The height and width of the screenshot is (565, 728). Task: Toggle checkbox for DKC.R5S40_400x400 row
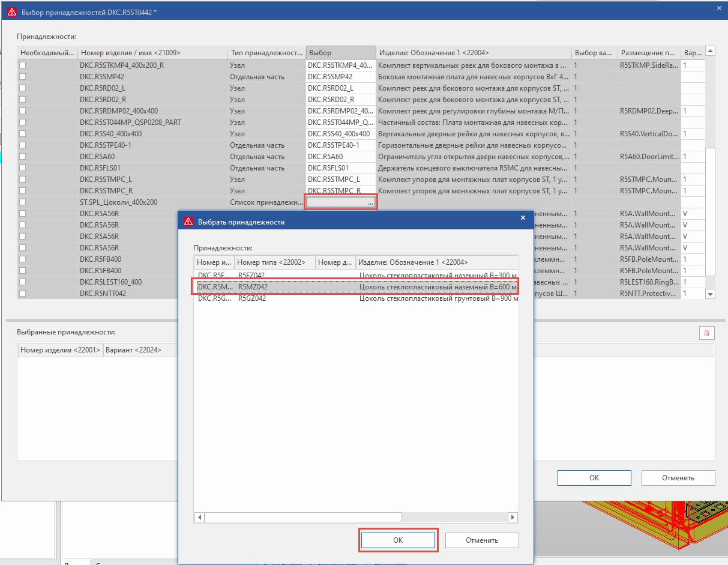click(23, 133)
